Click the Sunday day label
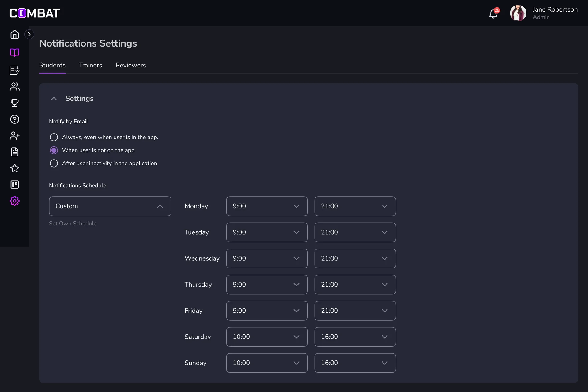The width and height of the screenshot is (588, 392). click(x=195, y=363)
